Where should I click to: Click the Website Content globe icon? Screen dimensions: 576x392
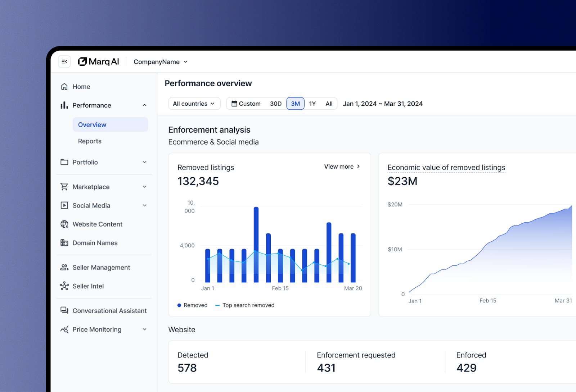point(64,224)
